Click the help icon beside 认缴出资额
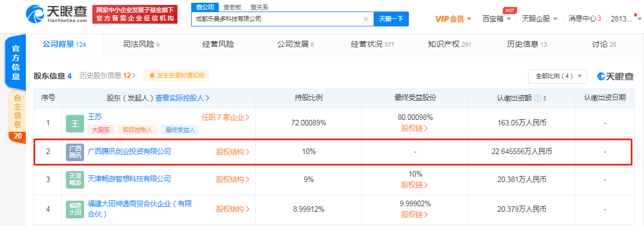The height and width of the screenshot is (226, 644). (x=537, y=98)
